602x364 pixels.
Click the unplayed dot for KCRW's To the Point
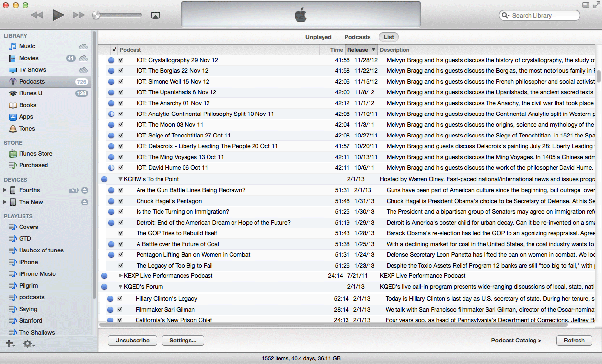104,179
